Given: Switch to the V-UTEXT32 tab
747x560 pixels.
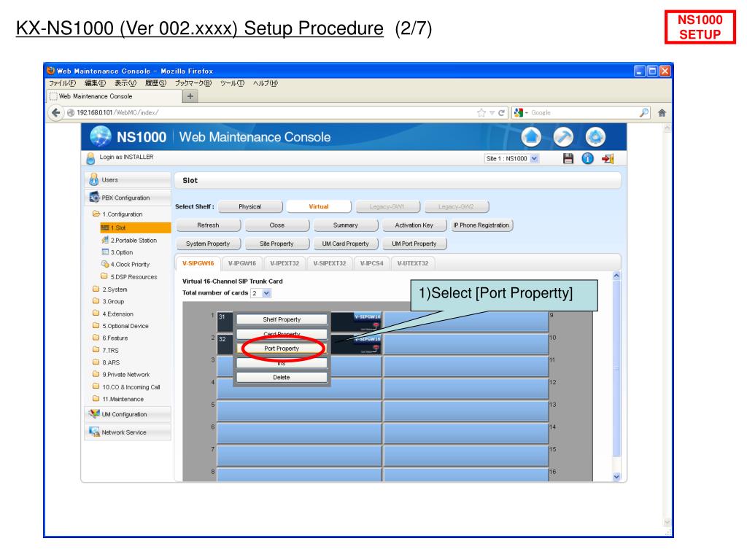Looking at the screenshot, I should (x=413, y=263).
